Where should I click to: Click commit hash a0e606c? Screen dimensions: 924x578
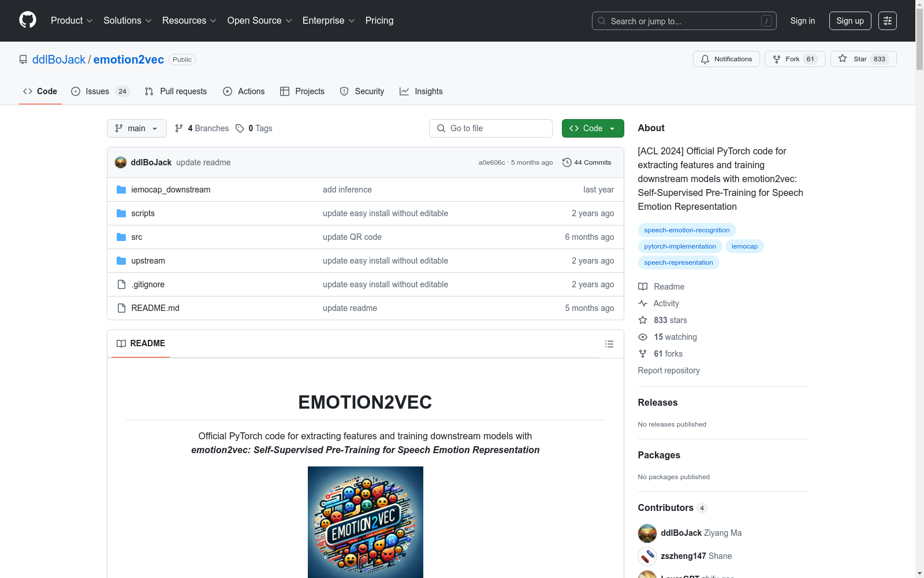point(491,162)
